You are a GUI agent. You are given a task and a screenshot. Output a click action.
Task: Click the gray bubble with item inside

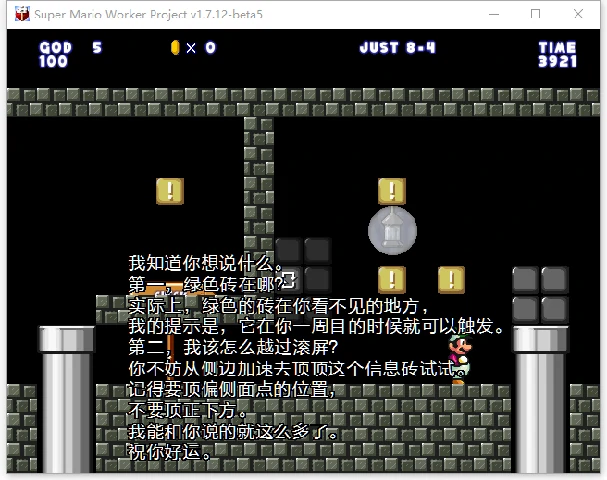click(x=392, y=231)
